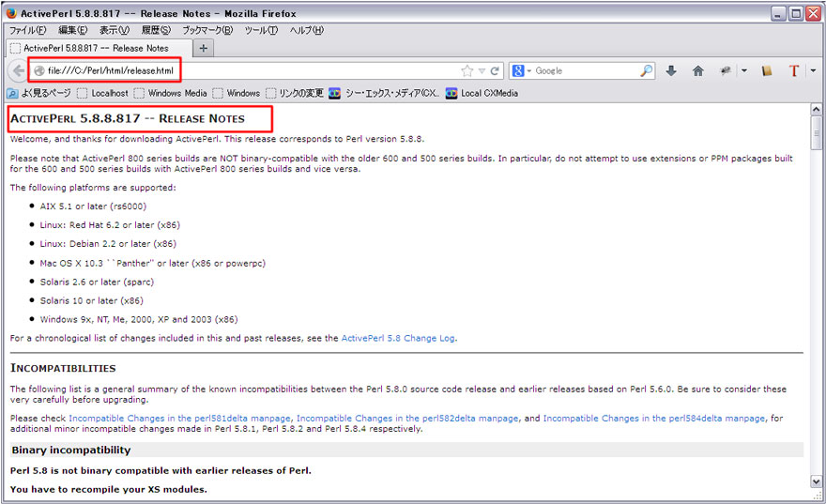The width and height of the screenshot is (826, 504).
Task: Select the ActivePerl 5.8.8.817 Release Notes tab
Action: point(99,48)
